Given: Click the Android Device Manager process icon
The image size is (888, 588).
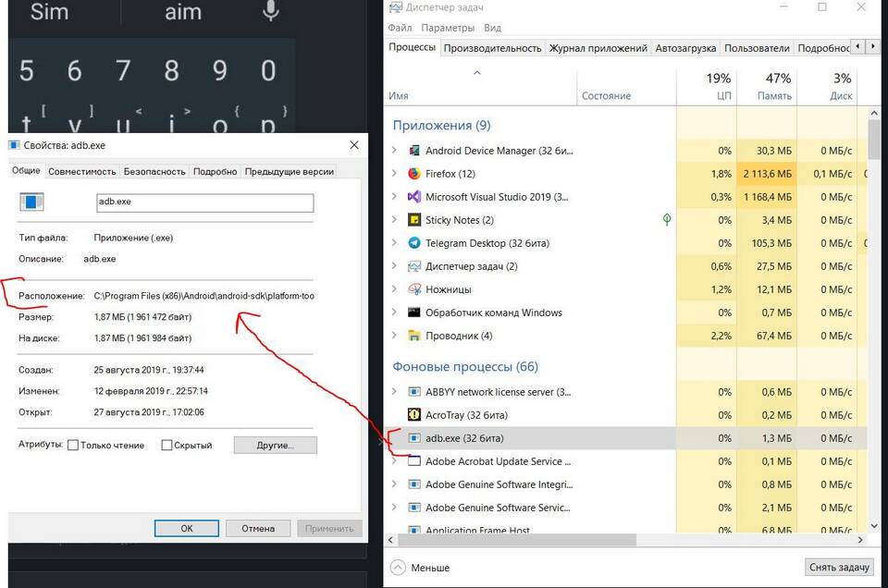Looking at the screenshot, I should click(414, 151).
